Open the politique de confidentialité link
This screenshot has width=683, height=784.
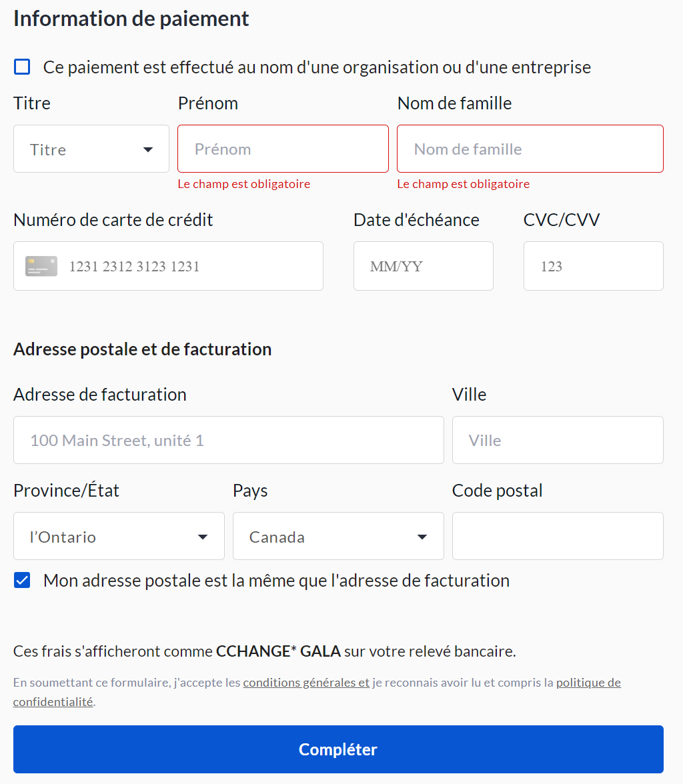pyautogui.click(x=588, y=683)
